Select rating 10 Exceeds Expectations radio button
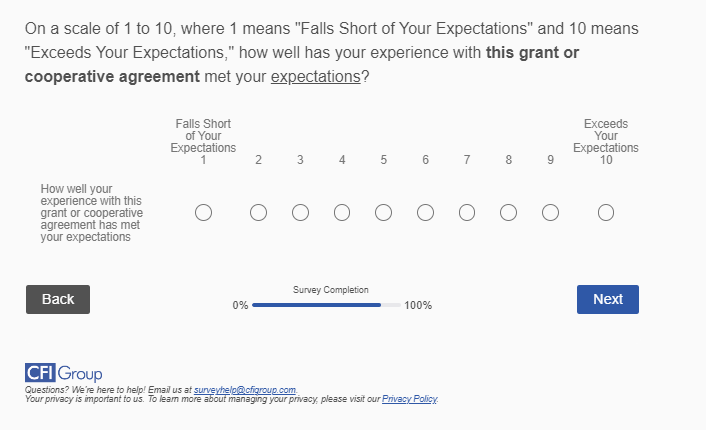 click(x=606, y=212)
